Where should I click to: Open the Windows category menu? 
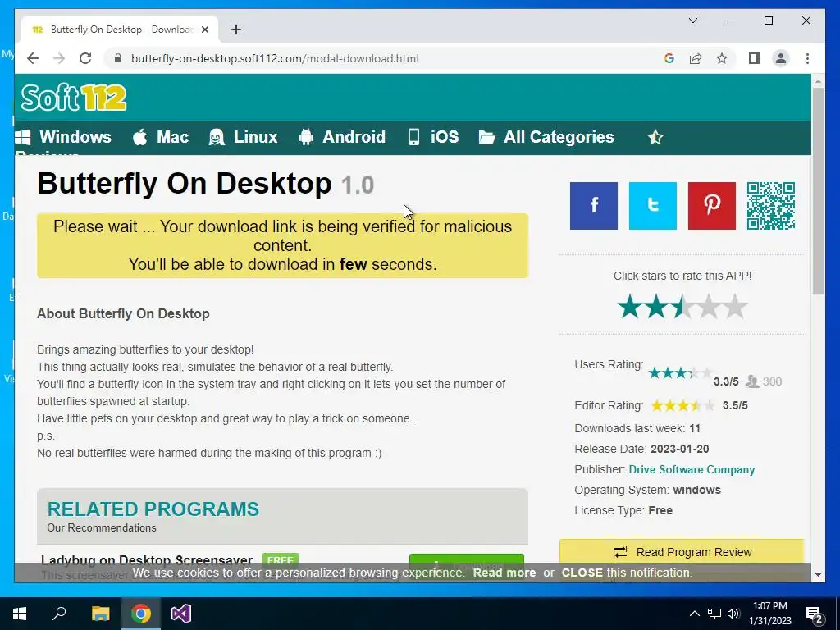(63, 137)
